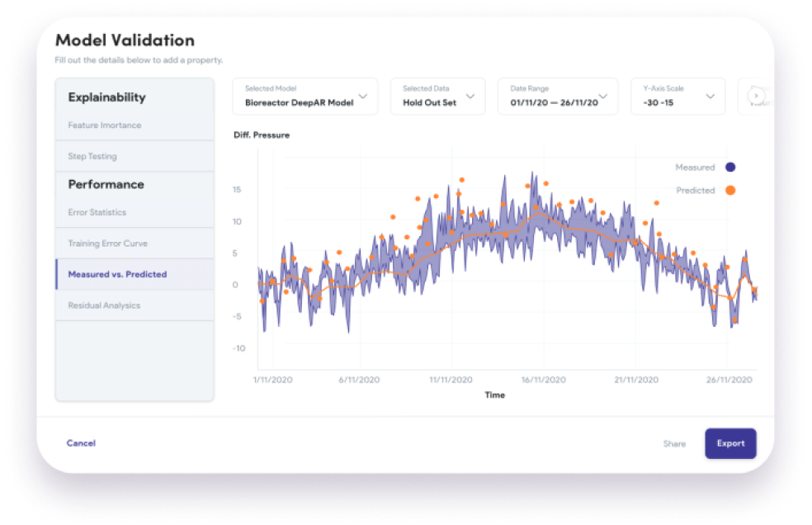Open the Date Range picker
The height and width of the screenshot is (525, 812).
(x=558, y=97)
